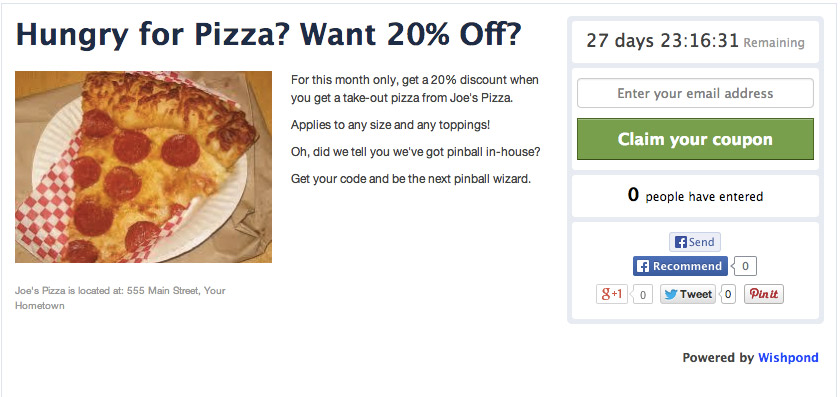This screenshot has width=840, height=397.
Task: Click the Facebook Recommend button
Action: tap(680, 266)
